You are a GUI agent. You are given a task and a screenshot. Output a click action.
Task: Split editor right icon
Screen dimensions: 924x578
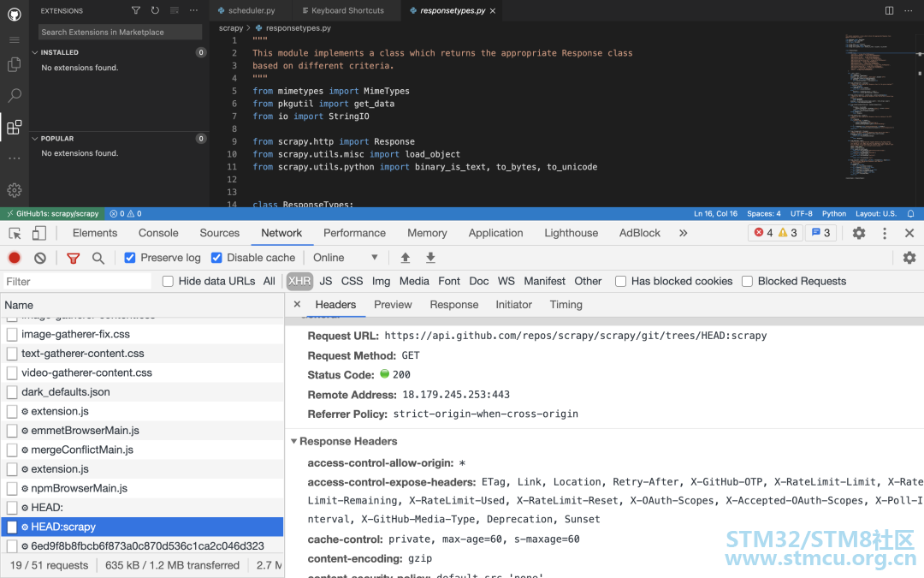(x=889, y=10)
